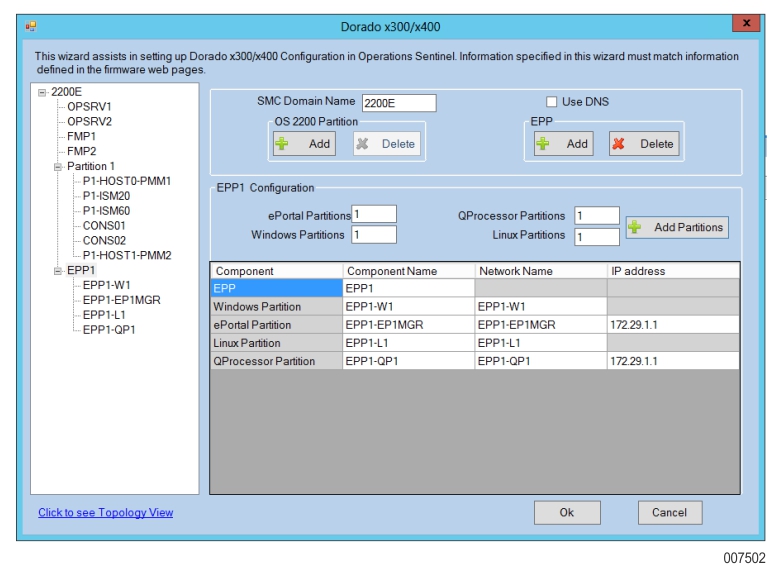Close the Dorado x300/x400 wizard window

click(x=746, y=23)
